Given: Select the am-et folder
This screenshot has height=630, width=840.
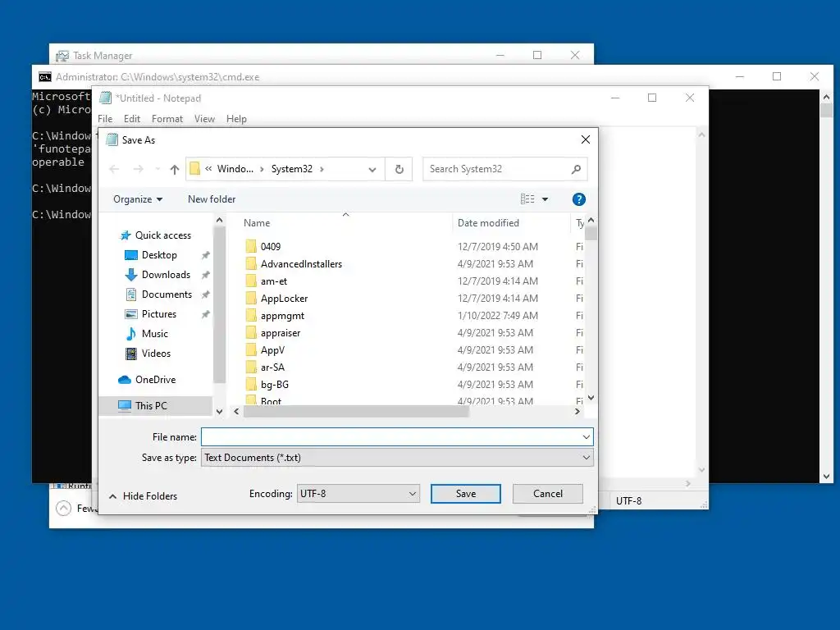Looking at the screenshot, I should coord(274,281).
